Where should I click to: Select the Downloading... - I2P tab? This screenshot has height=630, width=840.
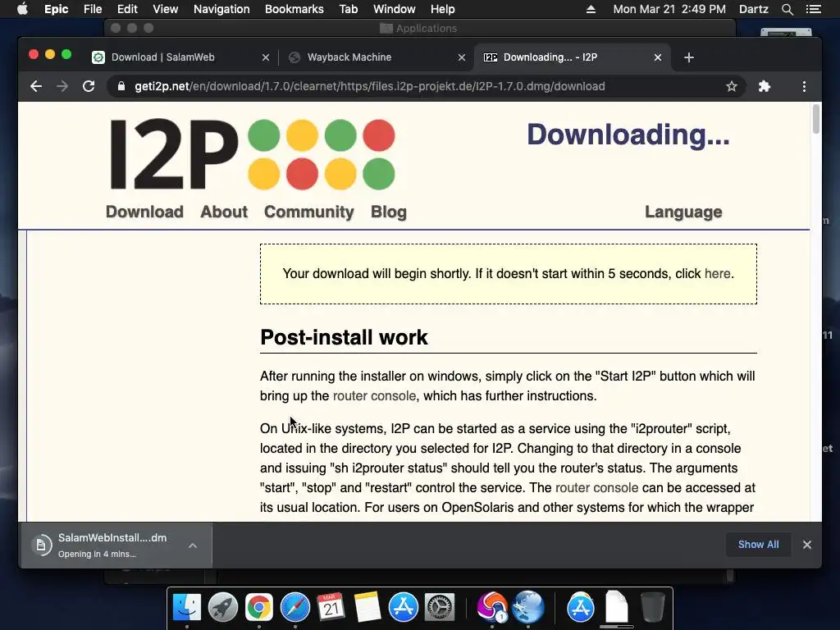click(x=572, y=57)
